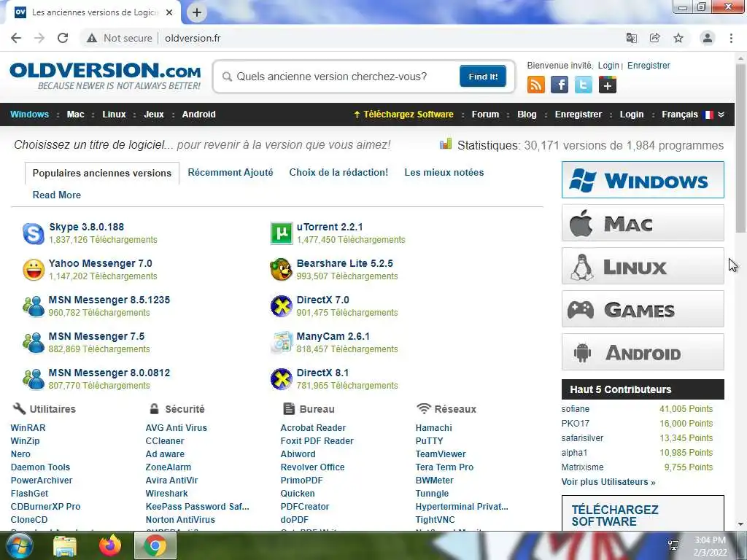747x560 pixels.
Task: Open Jeux in navigation bar
Action: click(154, 114)
